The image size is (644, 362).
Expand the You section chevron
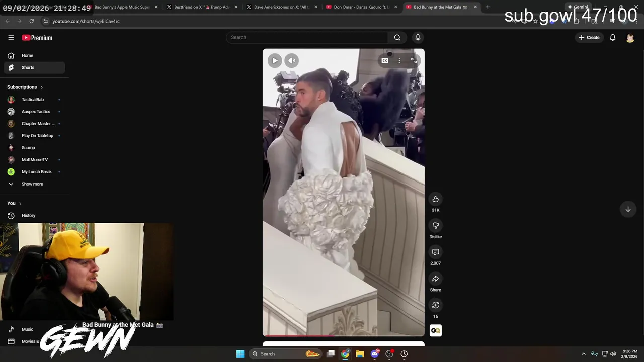point(20,204)
